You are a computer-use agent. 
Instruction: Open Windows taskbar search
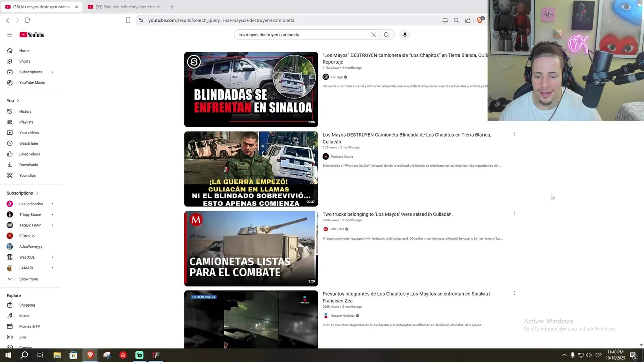click(24, 355)
